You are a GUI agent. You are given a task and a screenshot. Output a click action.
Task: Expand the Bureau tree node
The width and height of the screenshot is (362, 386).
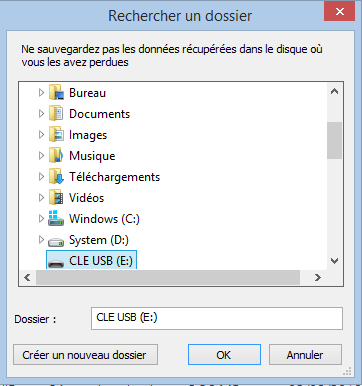41,93
